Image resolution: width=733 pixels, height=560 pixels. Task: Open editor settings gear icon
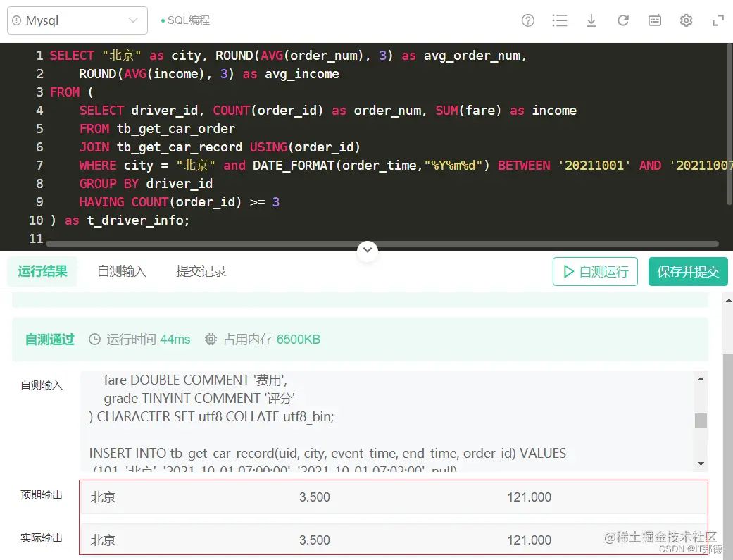[687, 20]
